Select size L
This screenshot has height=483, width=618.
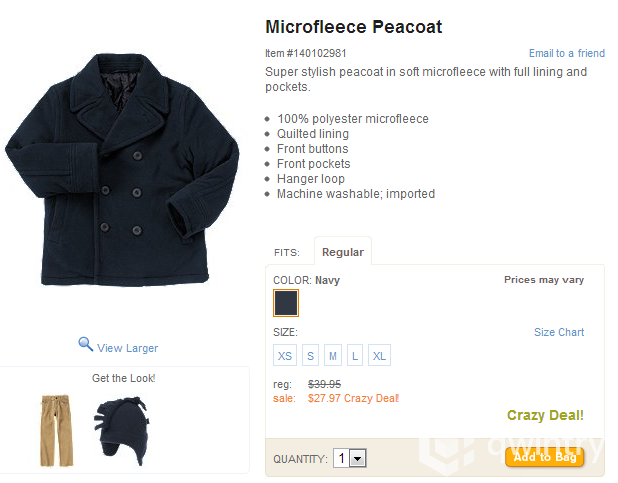pos(355,356)
